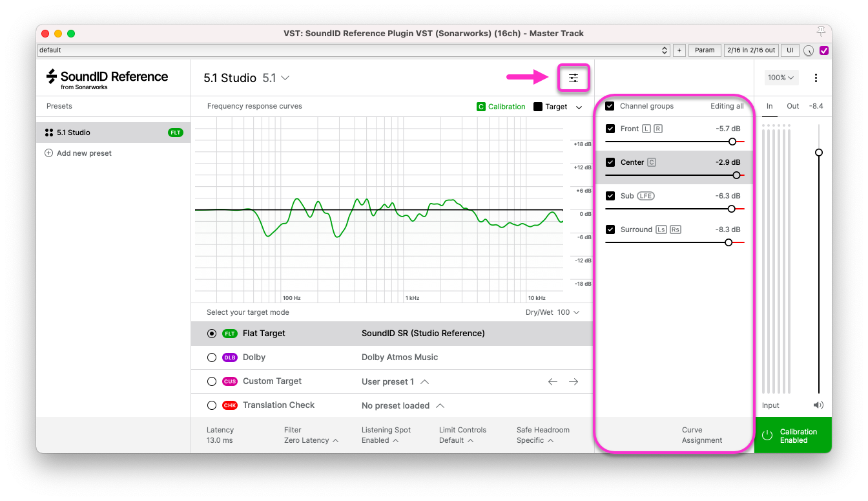Click Add new preset

tap(84, 153)
